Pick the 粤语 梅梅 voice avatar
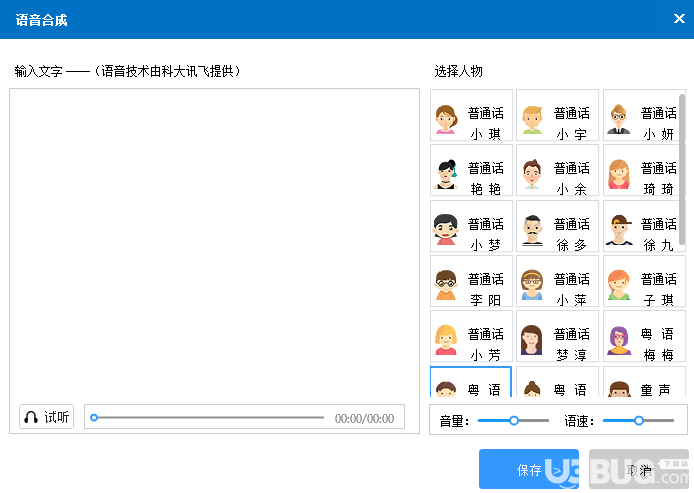This screenshot has height=493, width=694. 644,336
